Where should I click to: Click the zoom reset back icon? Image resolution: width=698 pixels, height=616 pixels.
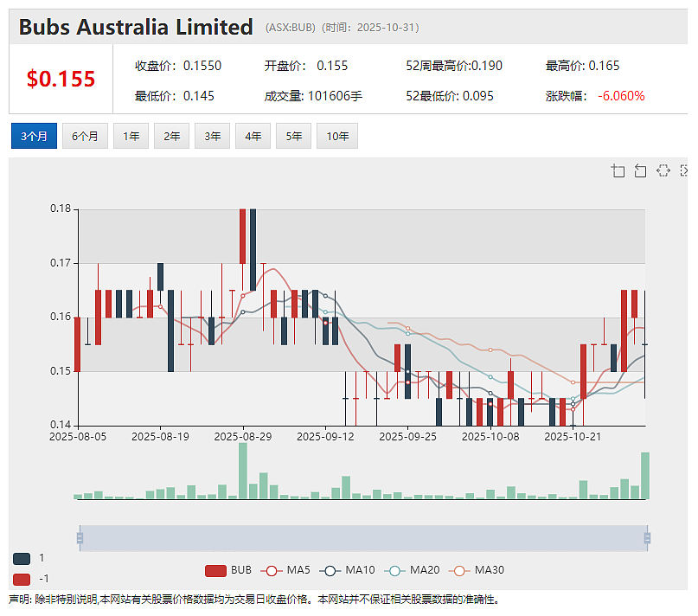pos(640,170)
